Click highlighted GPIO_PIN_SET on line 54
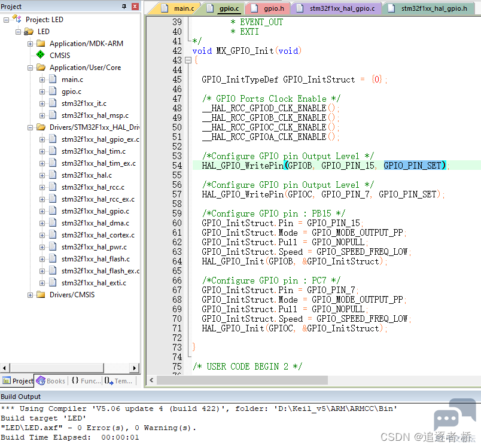Screen dimensions: 481x448 click(414, 166)
